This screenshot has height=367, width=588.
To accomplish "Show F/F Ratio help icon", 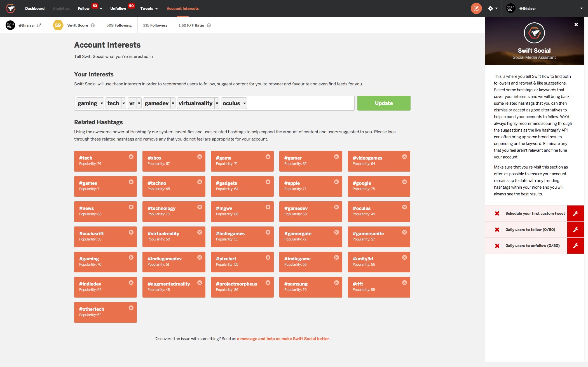I will coord(209,25).
